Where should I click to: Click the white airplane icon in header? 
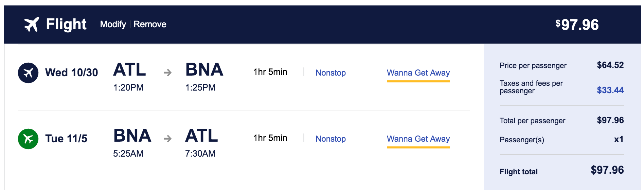pos(31,25)
